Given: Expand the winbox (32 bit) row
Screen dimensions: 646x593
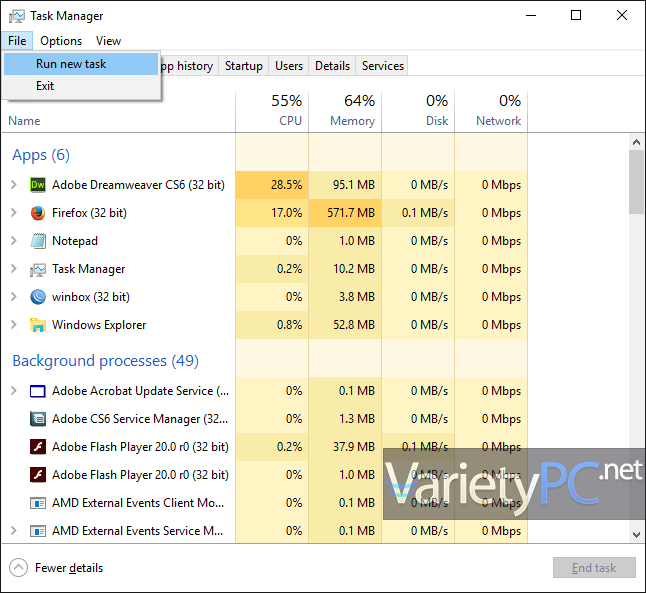Looking at the screenshot, I should (14, 297).
